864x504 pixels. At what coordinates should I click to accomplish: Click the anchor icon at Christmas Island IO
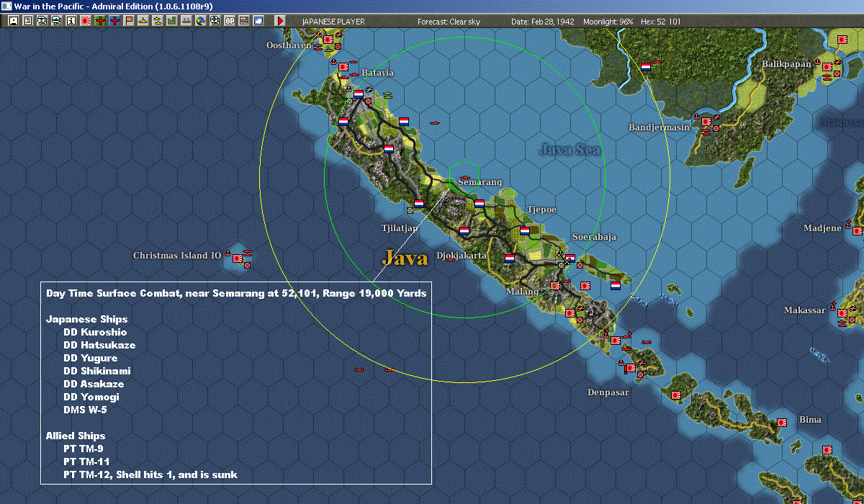pyautogui.click(x=228, y=253)
